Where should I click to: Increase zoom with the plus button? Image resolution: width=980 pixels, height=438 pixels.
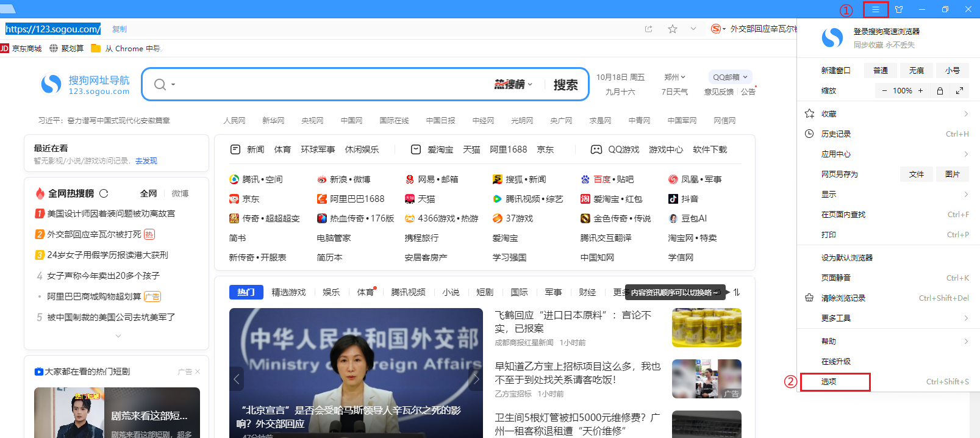pos(920,91)
